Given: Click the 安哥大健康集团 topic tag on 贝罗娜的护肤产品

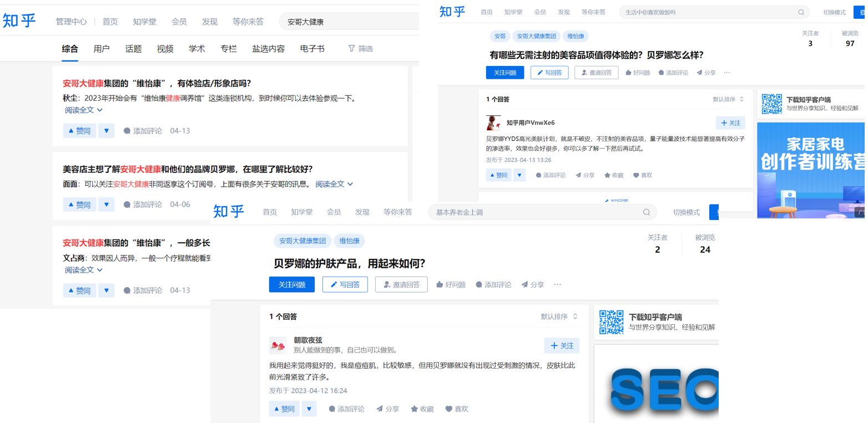Looking at the screenshot, I should (x=302, y=241).
